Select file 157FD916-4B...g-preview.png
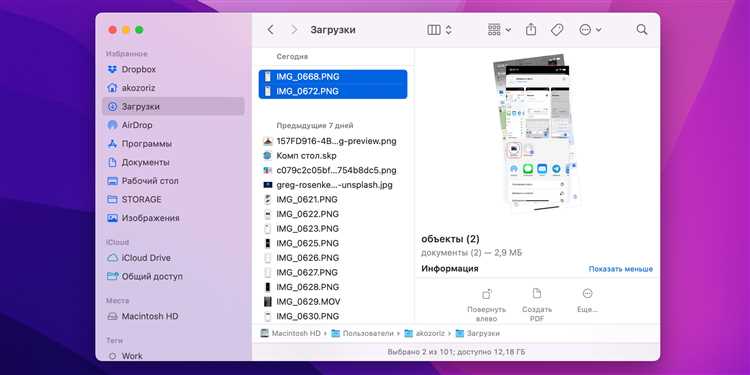 pyautogui.click(x=333, y=141)
